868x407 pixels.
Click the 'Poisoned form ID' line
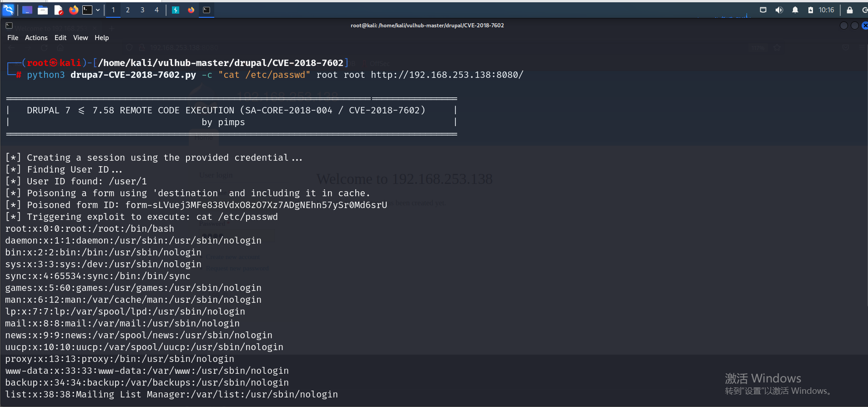click(x=196, y=205)
